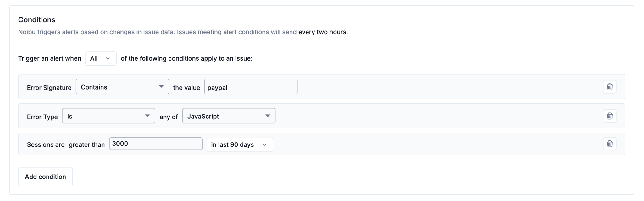
Task: Click the Error Signature label
Action: [49, 88]
